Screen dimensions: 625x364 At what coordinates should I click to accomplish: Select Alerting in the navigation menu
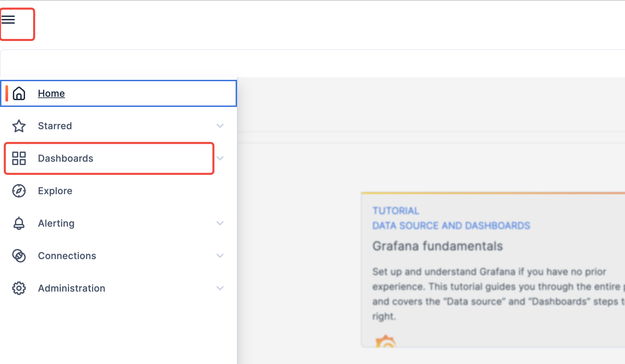56,223
